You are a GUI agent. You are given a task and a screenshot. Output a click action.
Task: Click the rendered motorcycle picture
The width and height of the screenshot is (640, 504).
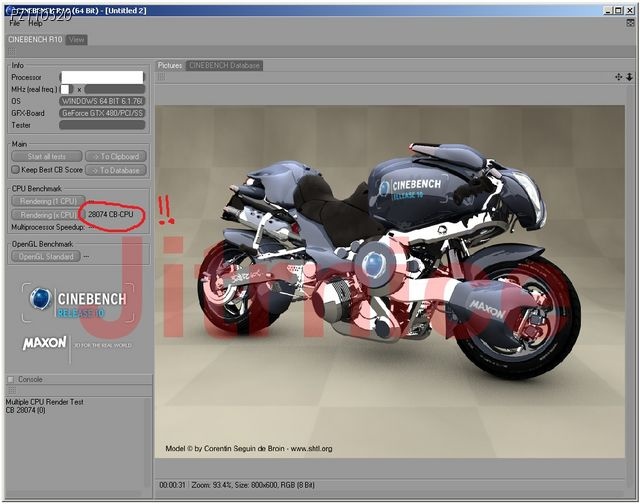coord(389,282)
